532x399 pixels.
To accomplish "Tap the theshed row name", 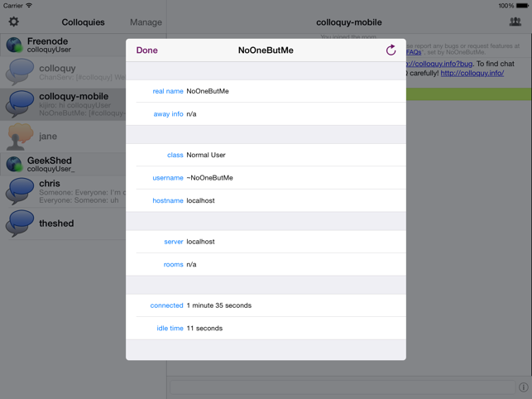I will click(56, 224).
